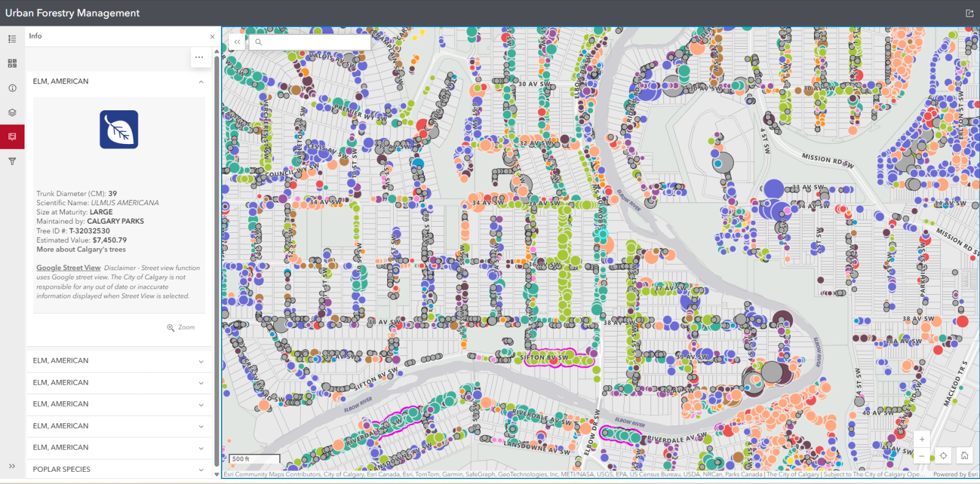The height and width of the screenshot is (484, 980).
Task: Click the Zoom to feature button
Action: [x=181, y=328]
